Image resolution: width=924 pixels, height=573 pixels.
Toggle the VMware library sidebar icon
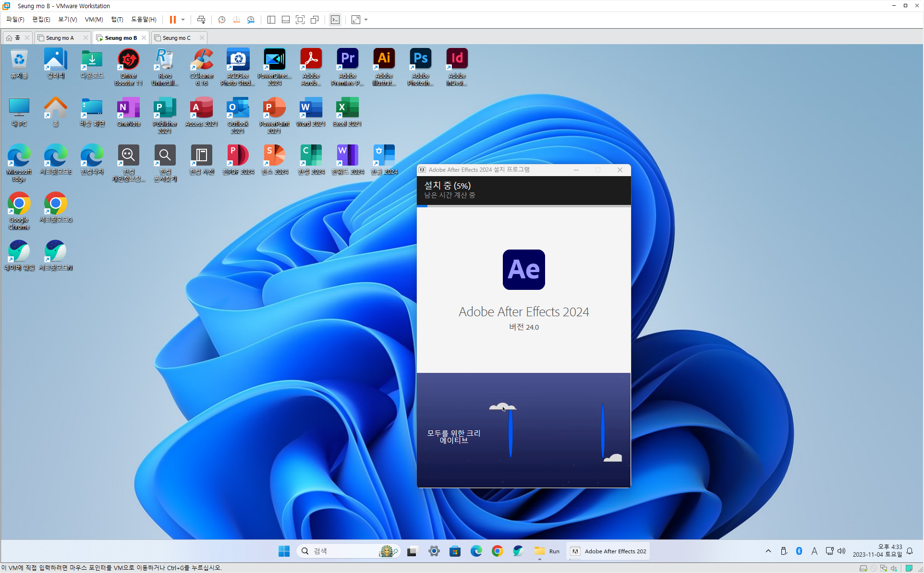coord(271,20)
